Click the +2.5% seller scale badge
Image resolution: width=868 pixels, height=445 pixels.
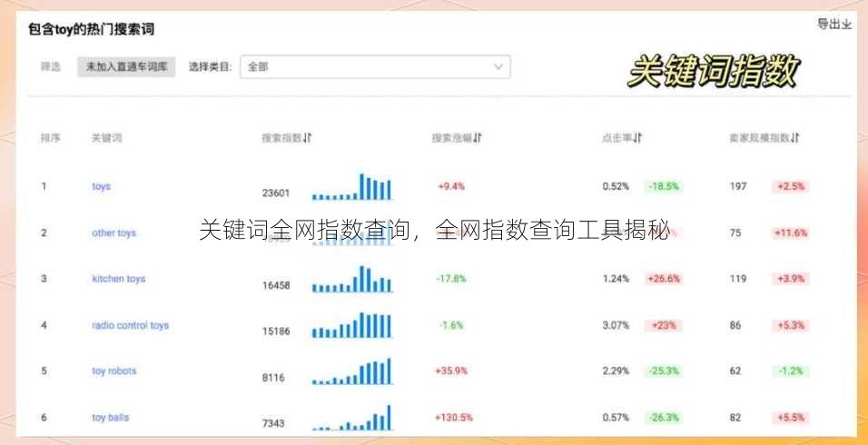coord(791,186)
